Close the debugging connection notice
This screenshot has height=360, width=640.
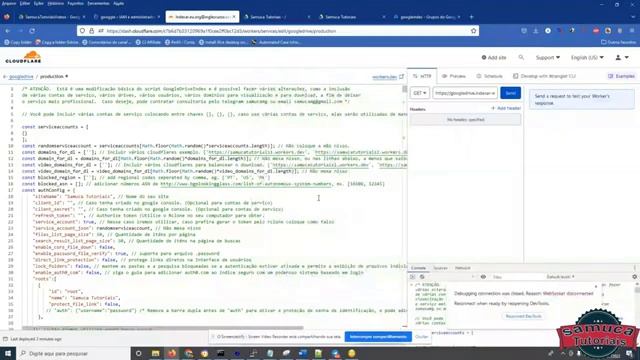596,287
